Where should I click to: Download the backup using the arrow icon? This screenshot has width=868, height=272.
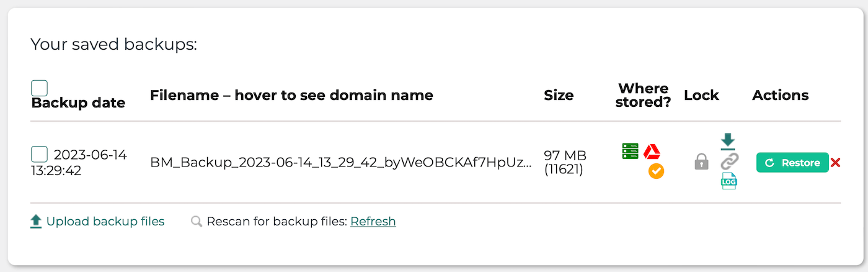point(728,141)
